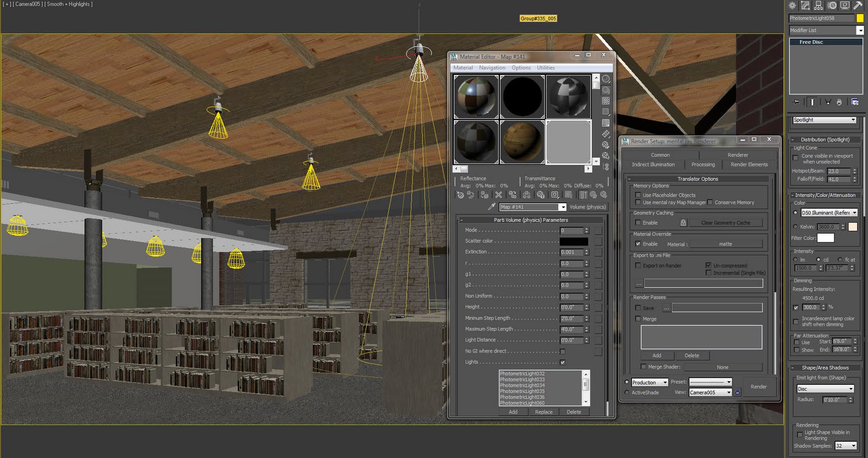Select the wood material sample slot
868x458 pixels.
(522, 141)
